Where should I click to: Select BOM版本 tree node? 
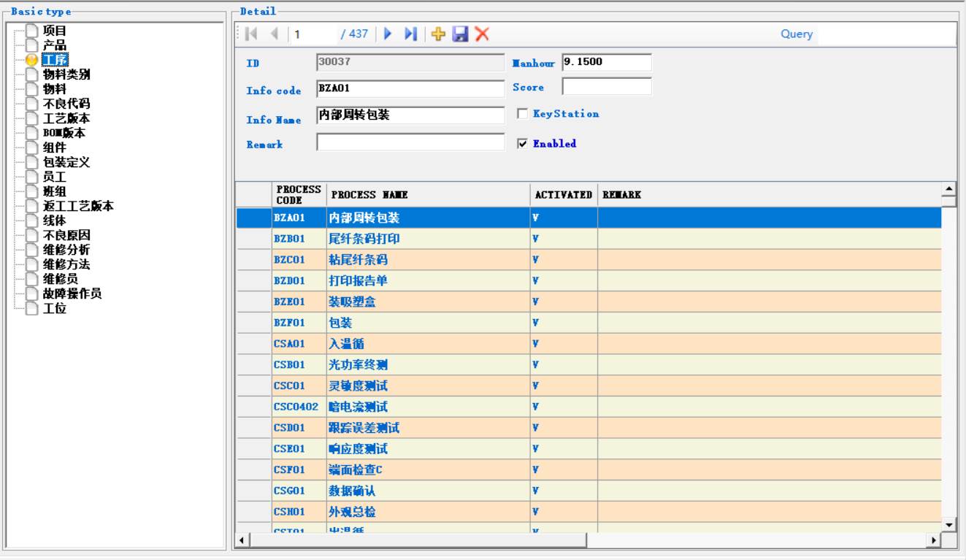66,133
